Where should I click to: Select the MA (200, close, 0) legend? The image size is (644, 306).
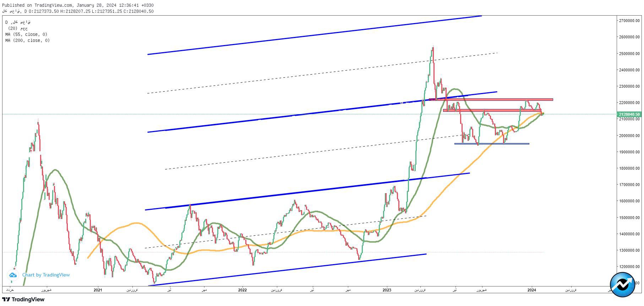[28, 40]
